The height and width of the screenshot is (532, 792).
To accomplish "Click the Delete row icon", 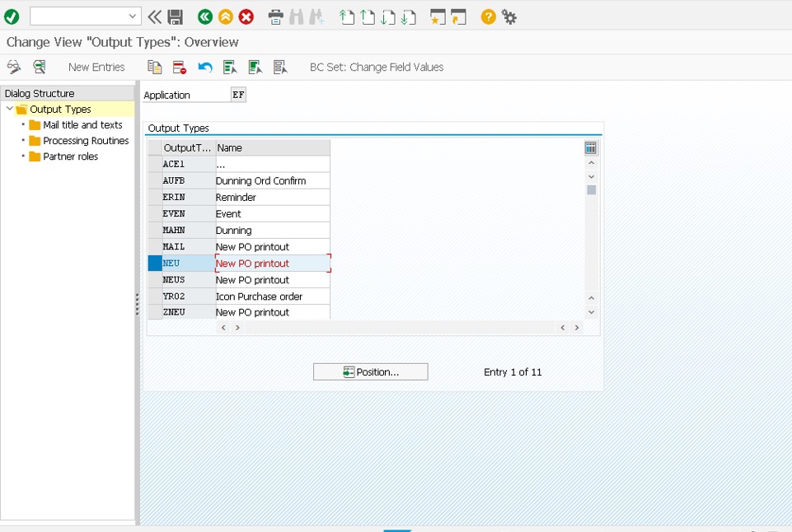I will [180, 68].
